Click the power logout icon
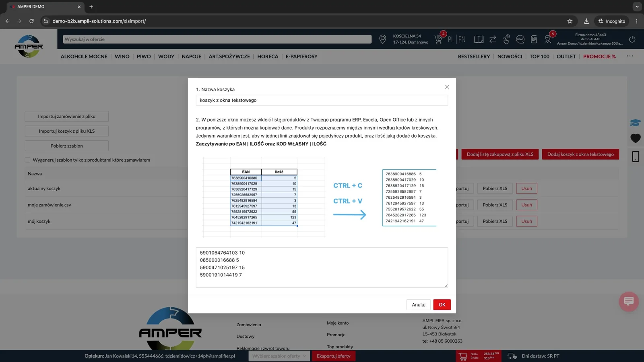 pyautogui.click(x=632, y=39)
